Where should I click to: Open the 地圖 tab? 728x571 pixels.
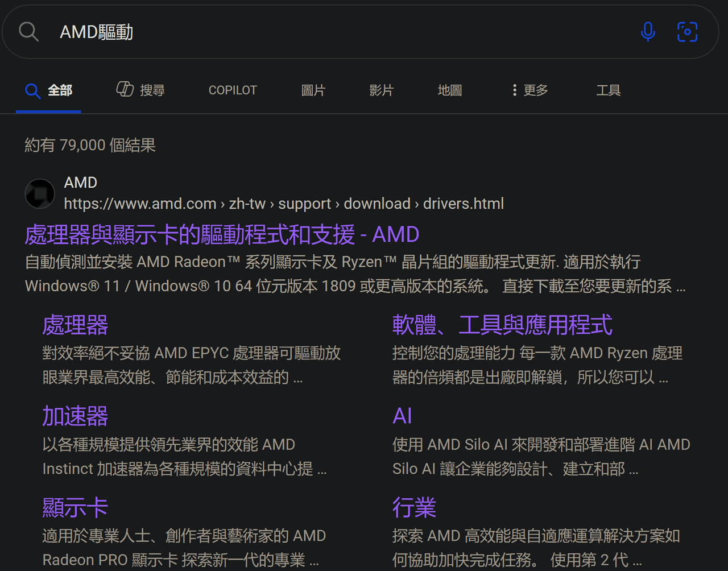pos(449,90)
